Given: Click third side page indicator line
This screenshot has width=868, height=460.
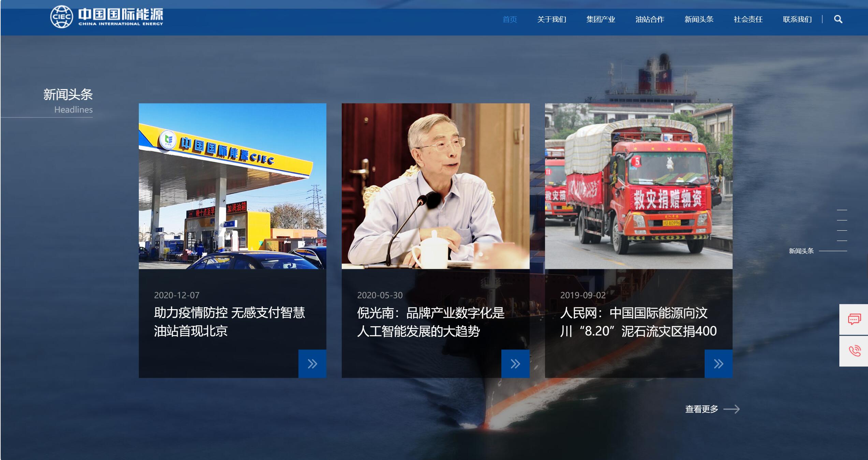Looking at the screenshot, I should [x=842, y=230].
